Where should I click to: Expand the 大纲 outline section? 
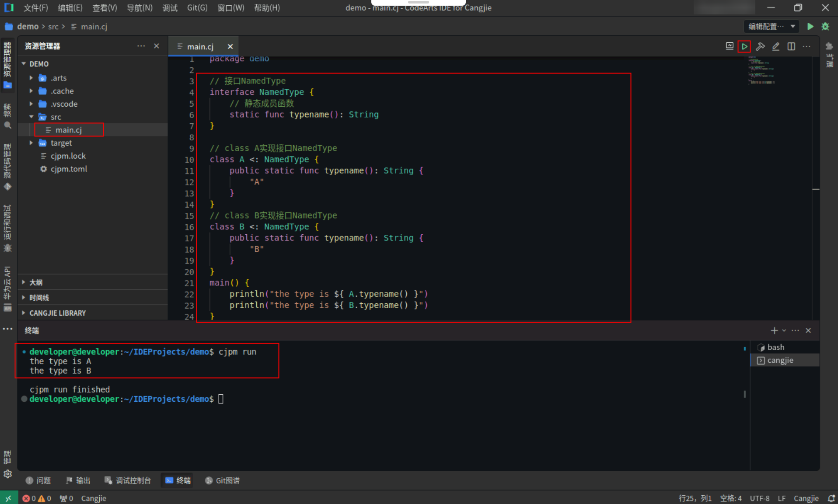(x=93, y=282)
